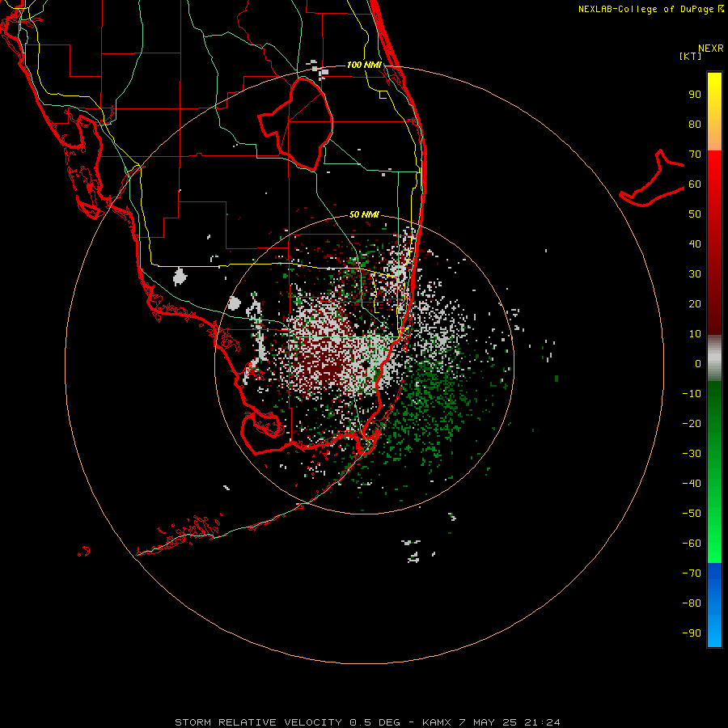Click the 50 NMI range ring label
Viewport: 728px width, 728px height.
364,214
